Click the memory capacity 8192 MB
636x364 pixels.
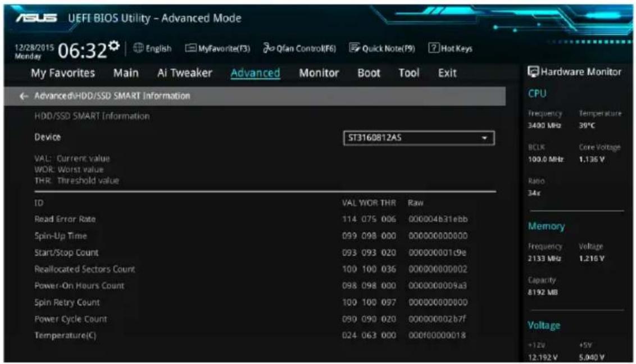click(543, 292)
